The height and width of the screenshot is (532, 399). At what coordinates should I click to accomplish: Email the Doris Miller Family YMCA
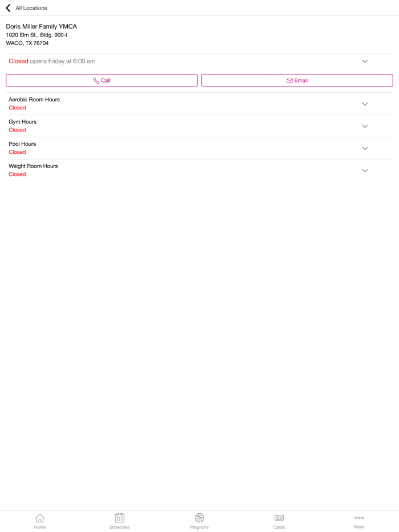click(x=297, y=80)
